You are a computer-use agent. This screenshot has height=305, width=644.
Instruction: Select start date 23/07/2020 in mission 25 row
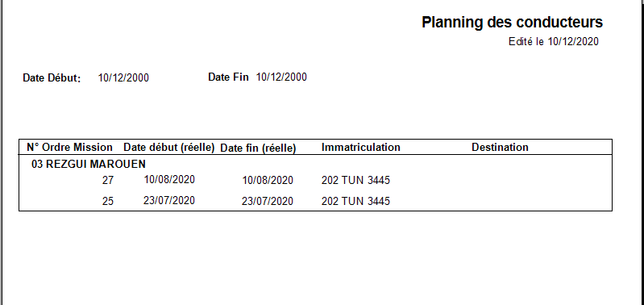tap(169, 201)
